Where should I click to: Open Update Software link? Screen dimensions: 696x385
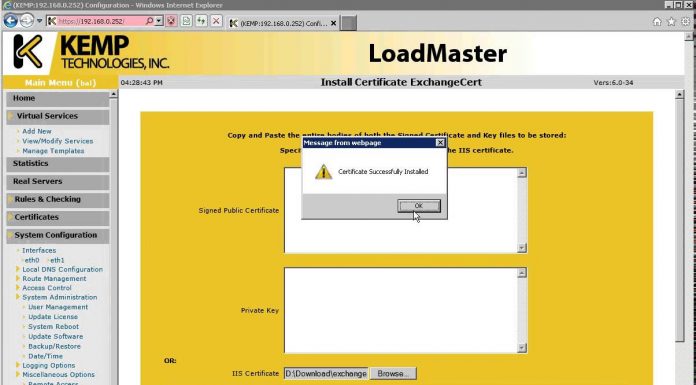point(55,337)
